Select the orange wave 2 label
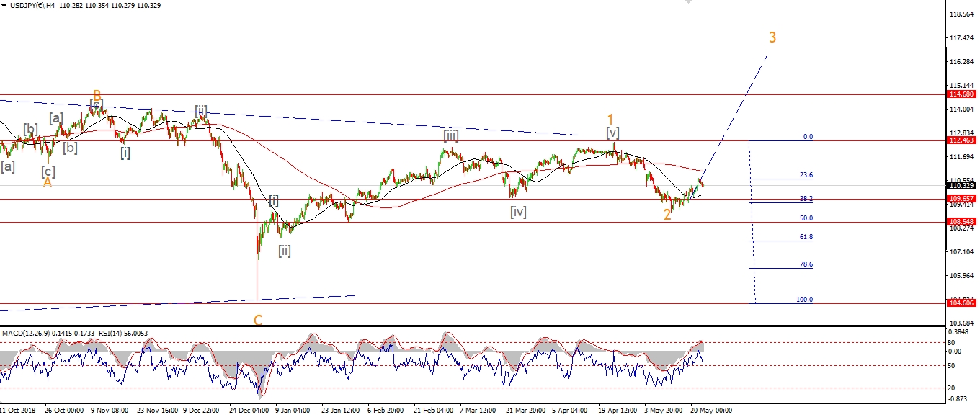This screenshot has height=420, width=980. pos(667,214)
